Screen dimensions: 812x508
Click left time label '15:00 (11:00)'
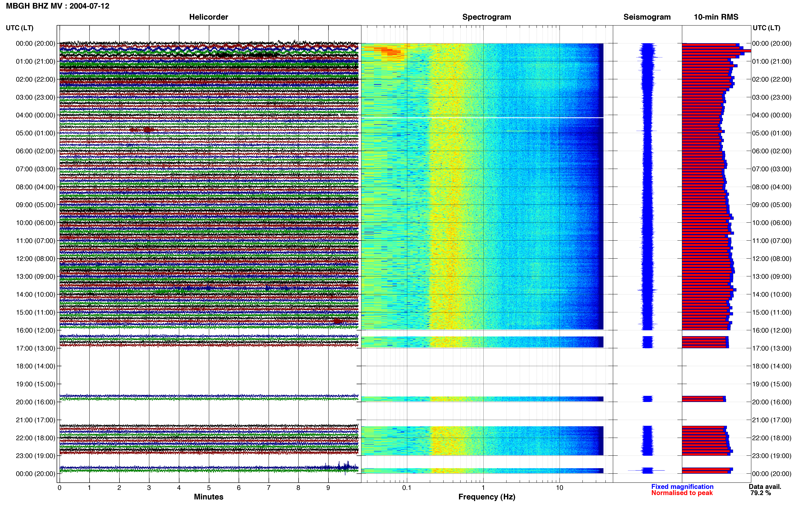click(36, 313)
